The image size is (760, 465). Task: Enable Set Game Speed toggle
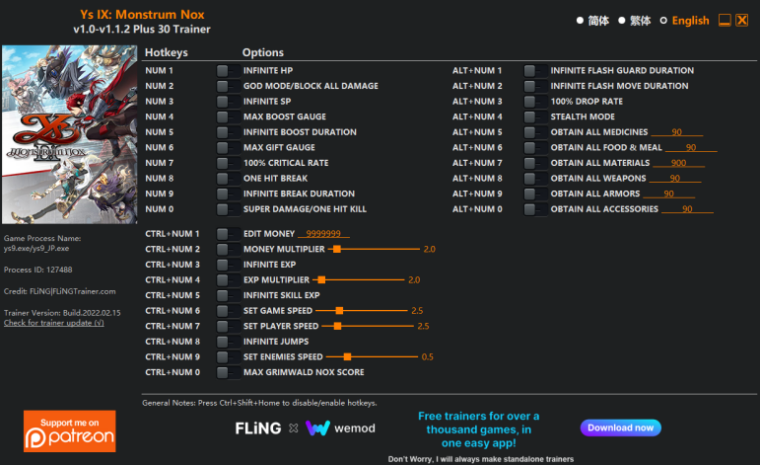click(228, 311)
